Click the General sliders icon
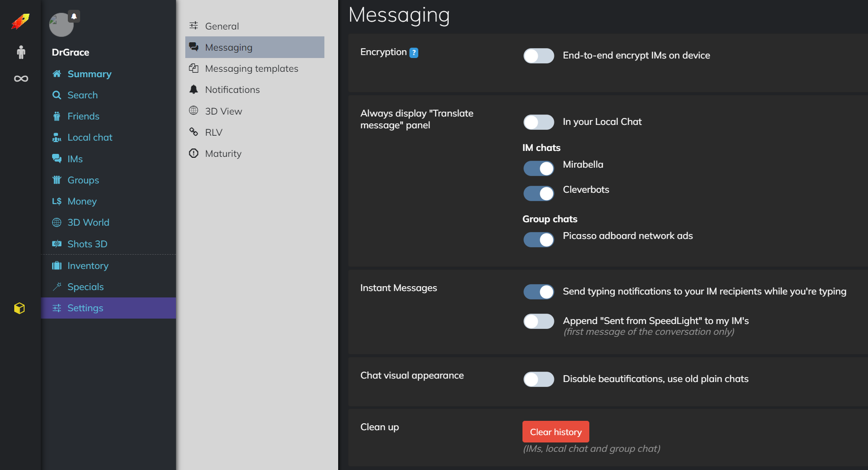Image resolution: width=868 pixels, height=470 pixels. (x=194, y=26)
